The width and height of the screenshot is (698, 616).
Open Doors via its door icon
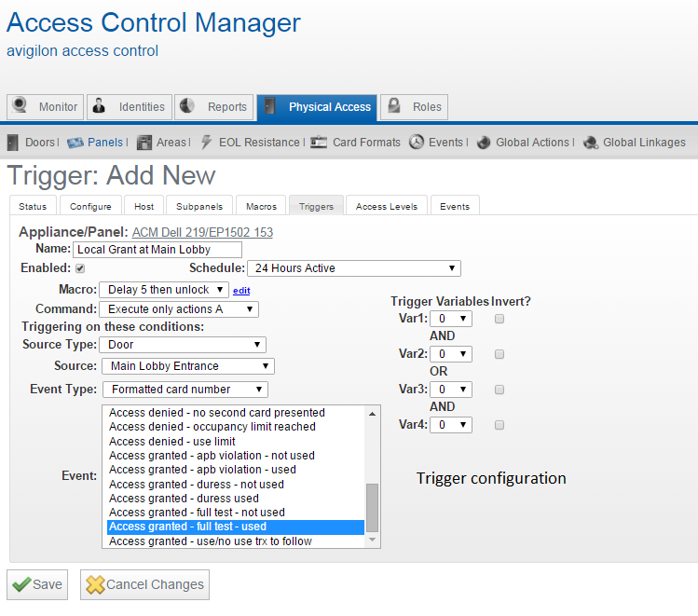point(13,143)
